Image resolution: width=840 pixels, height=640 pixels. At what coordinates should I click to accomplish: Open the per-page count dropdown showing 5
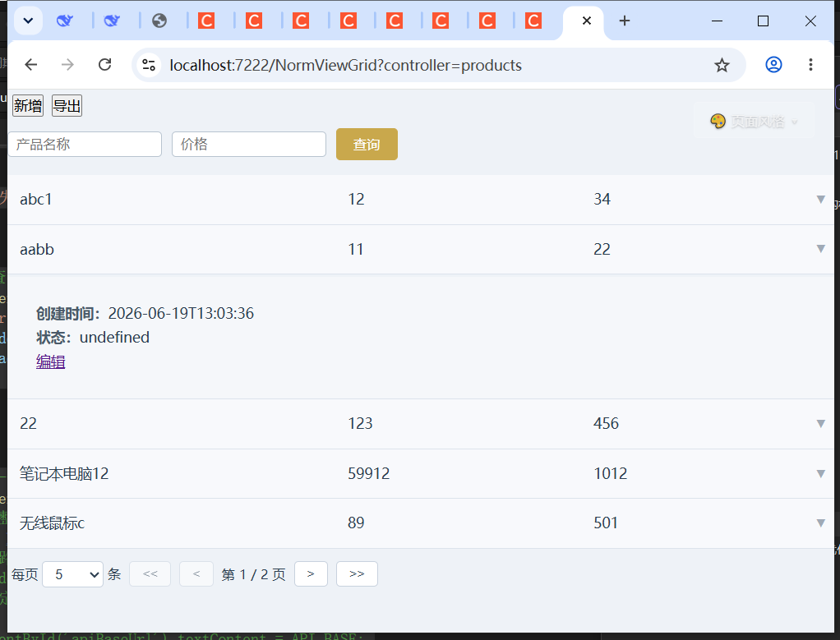tap(72, 574)
